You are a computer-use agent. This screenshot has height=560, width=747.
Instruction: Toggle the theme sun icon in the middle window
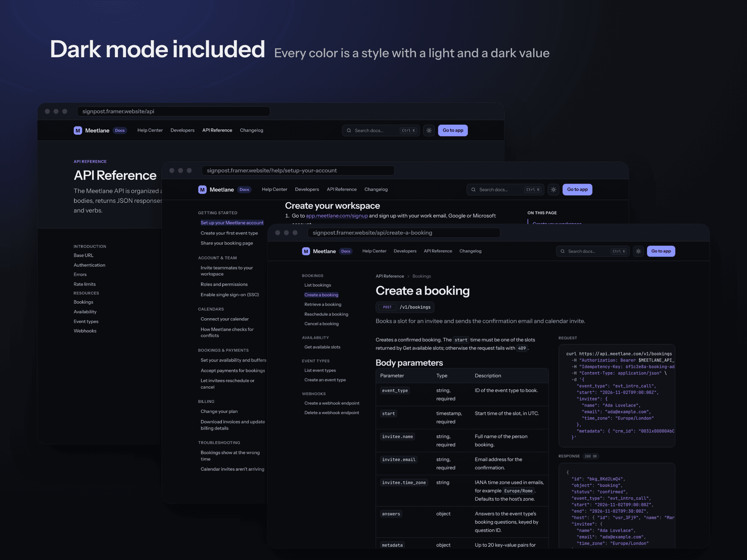pyautogui.click(x=553, y=190)
